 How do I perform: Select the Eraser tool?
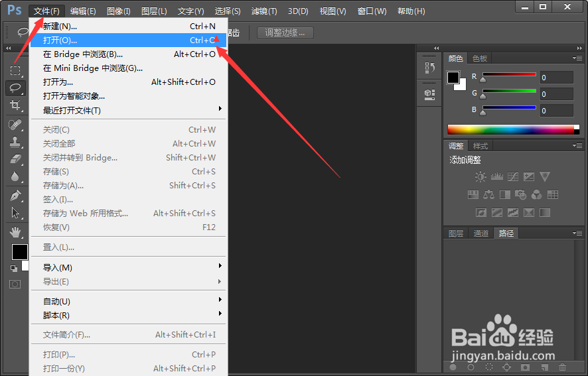click(x=15, y=159)
